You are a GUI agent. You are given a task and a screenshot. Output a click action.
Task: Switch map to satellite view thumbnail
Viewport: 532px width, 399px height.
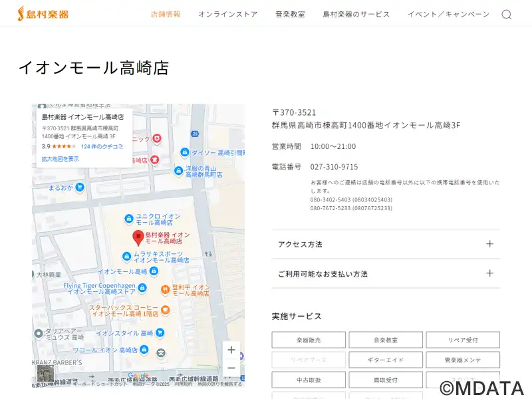pos(45,373)
